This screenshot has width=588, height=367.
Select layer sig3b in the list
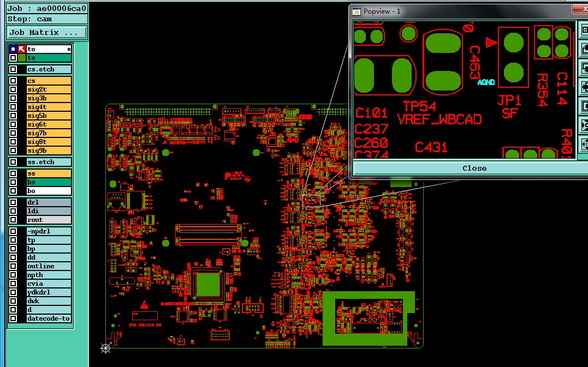tap(49, 98)
